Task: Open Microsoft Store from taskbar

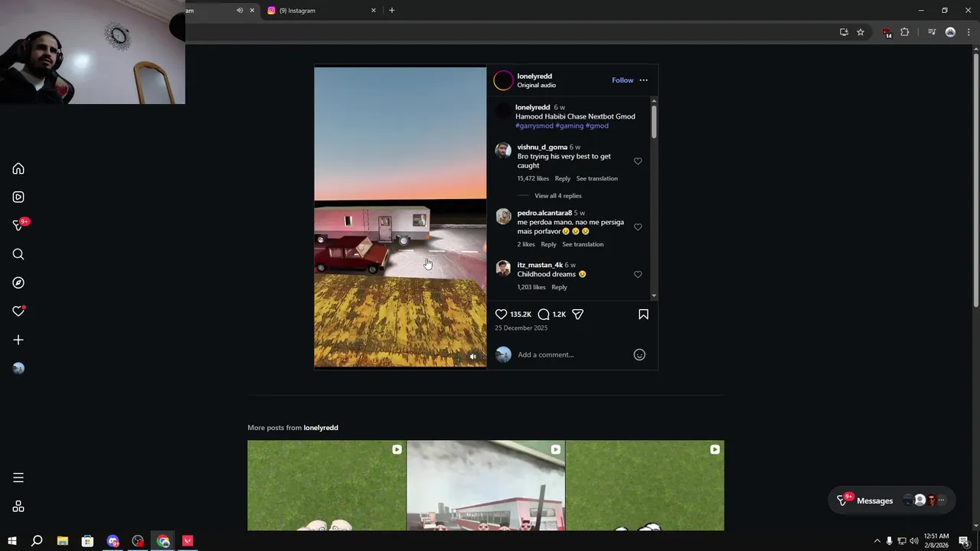Action: point(87,541)
